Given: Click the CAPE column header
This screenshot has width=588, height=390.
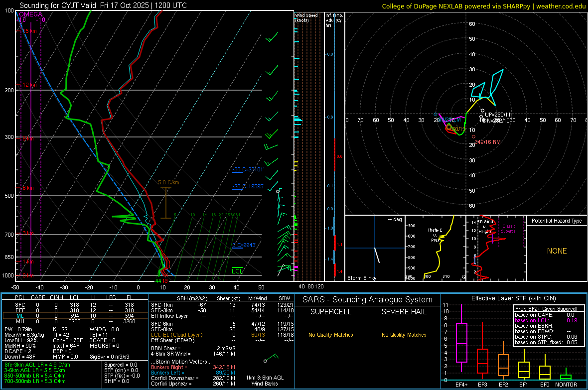Looking at the screenshot, I should (38, 297).
